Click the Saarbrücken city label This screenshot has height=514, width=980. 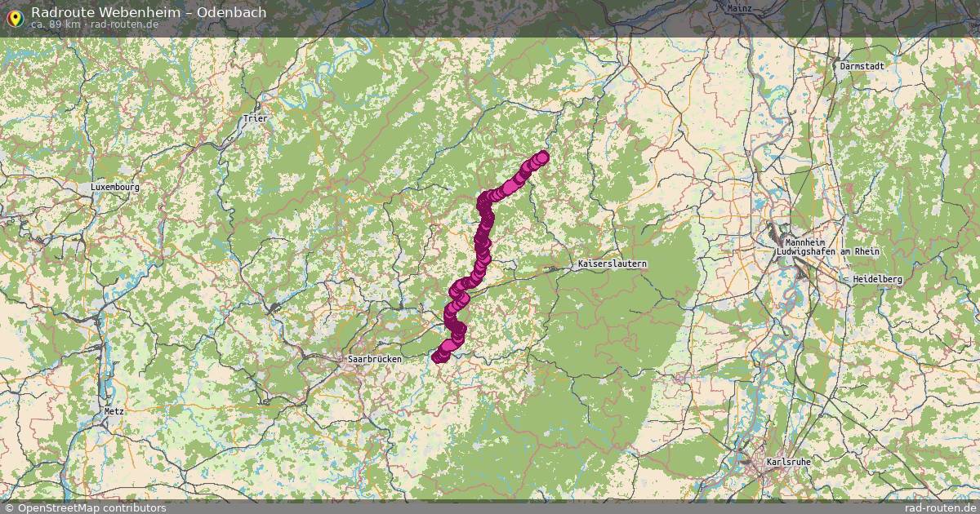[x=373, y=359]
